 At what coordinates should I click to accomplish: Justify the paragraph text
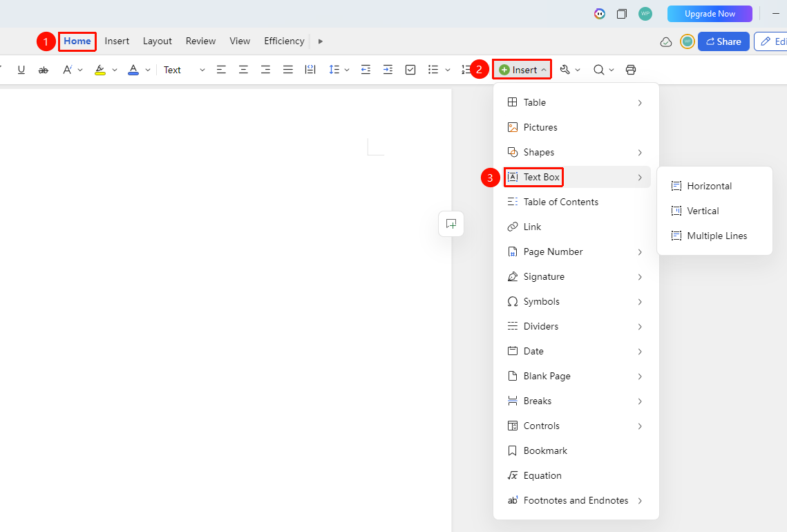[x=288, y=70]
